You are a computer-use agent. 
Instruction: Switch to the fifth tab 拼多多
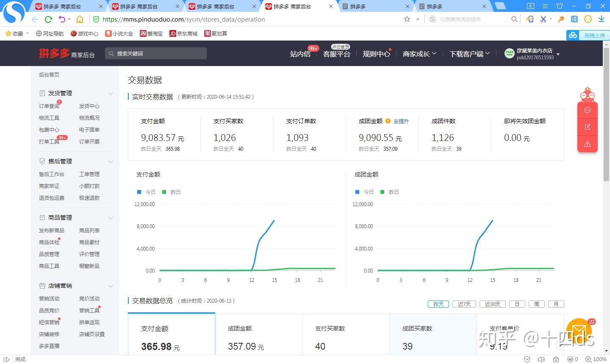374,6
